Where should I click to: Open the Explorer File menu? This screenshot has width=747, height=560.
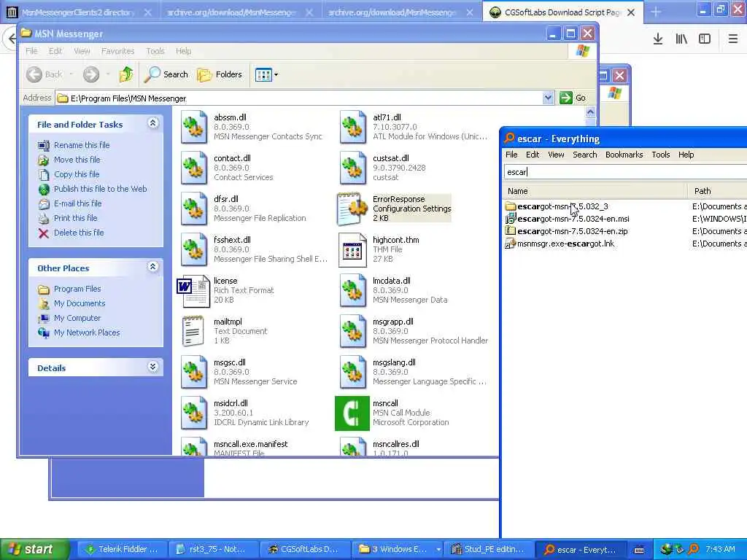point(31,51)
